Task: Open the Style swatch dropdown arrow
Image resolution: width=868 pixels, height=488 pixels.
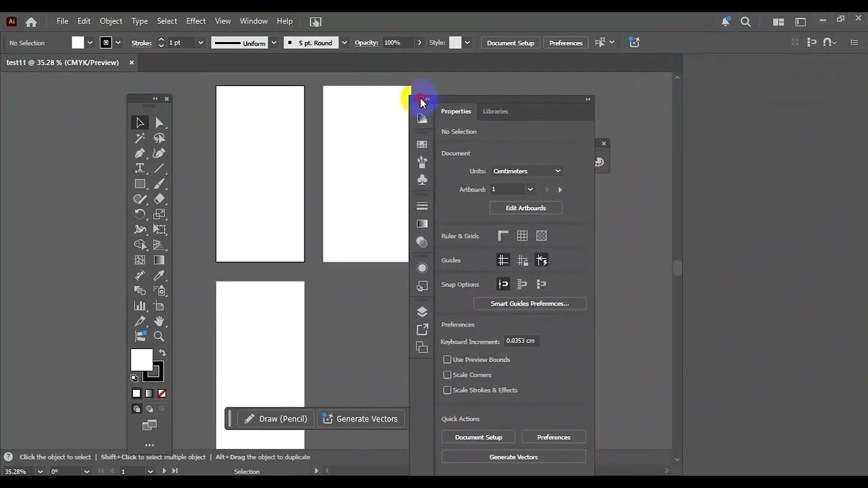Action: (467, 43)
